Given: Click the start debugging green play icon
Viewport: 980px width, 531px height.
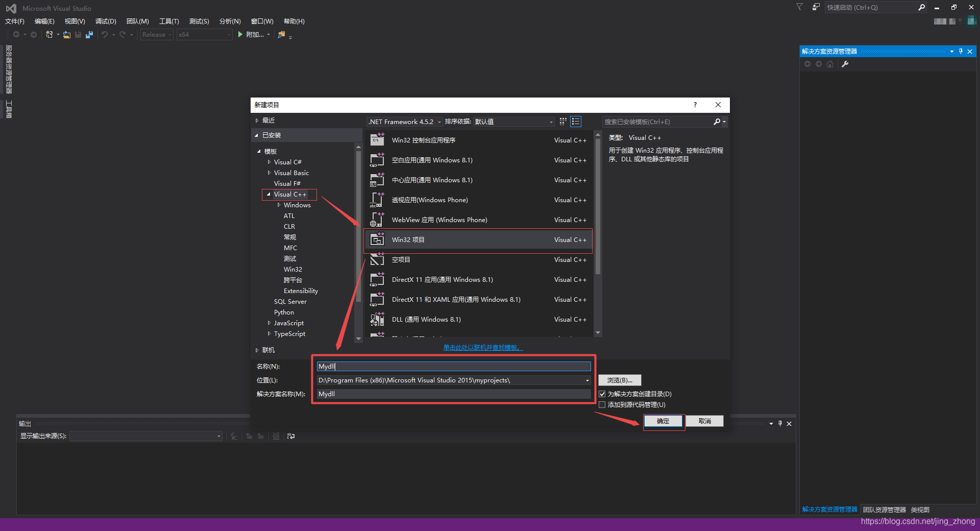Looking at the screenshot, I should point(240,34).
